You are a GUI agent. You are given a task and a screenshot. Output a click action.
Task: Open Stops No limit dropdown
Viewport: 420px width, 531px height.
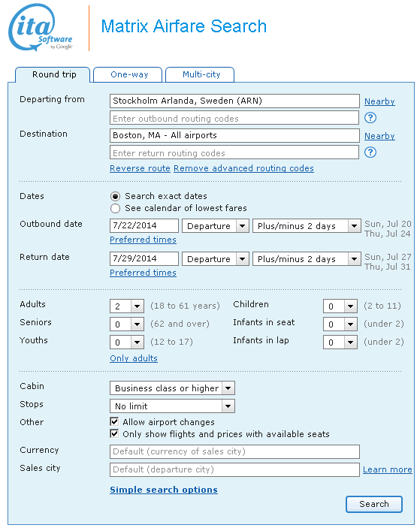tap(172, 406)
